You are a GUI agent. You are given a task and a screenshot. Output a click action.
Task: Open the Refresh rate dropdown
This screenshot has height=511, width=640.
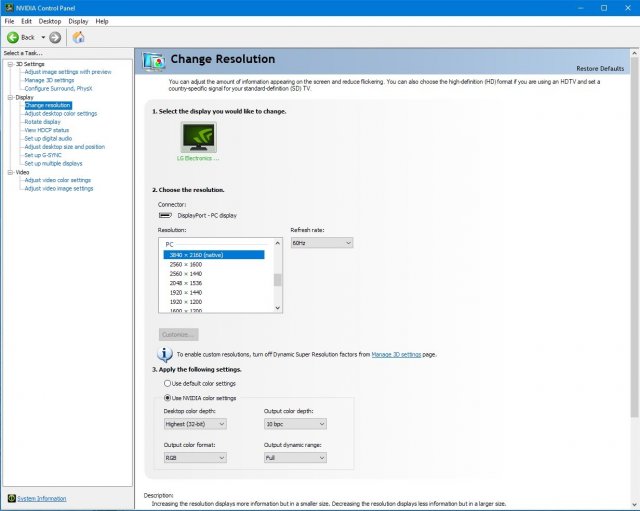pyautogui.click(x=321, y=243)
